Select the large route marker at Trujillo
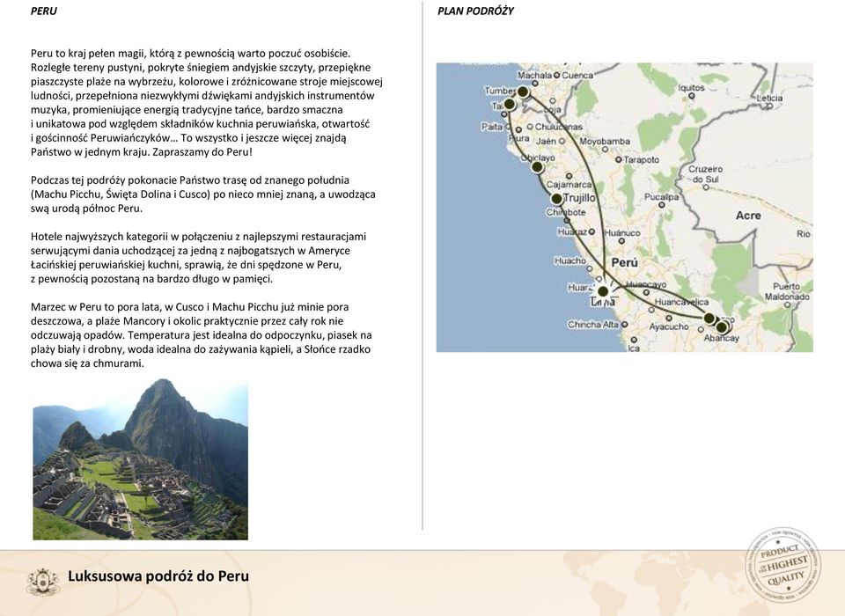Viewport: 845px width, 616px height. click(x=556, y=199)
